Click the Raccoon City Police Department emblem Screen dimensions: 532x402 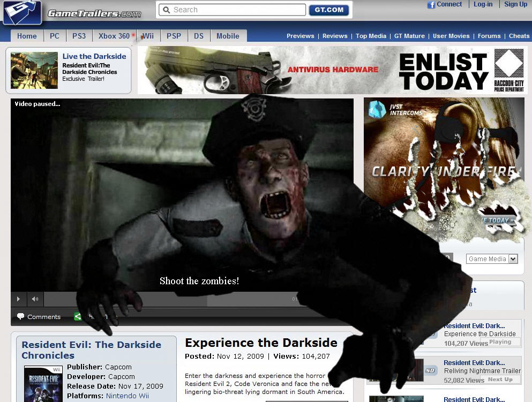pyautogui.click(x=508, y=70)
